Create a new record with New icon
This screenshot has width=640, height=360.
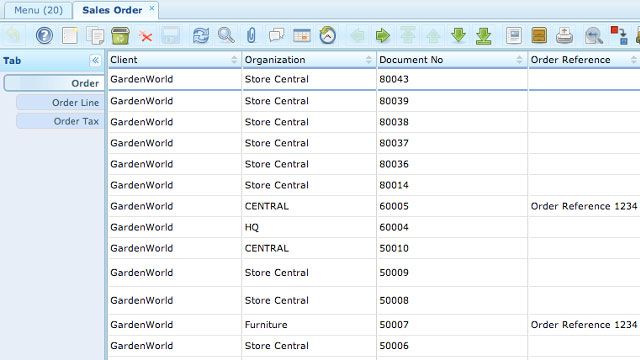[70, 36]
